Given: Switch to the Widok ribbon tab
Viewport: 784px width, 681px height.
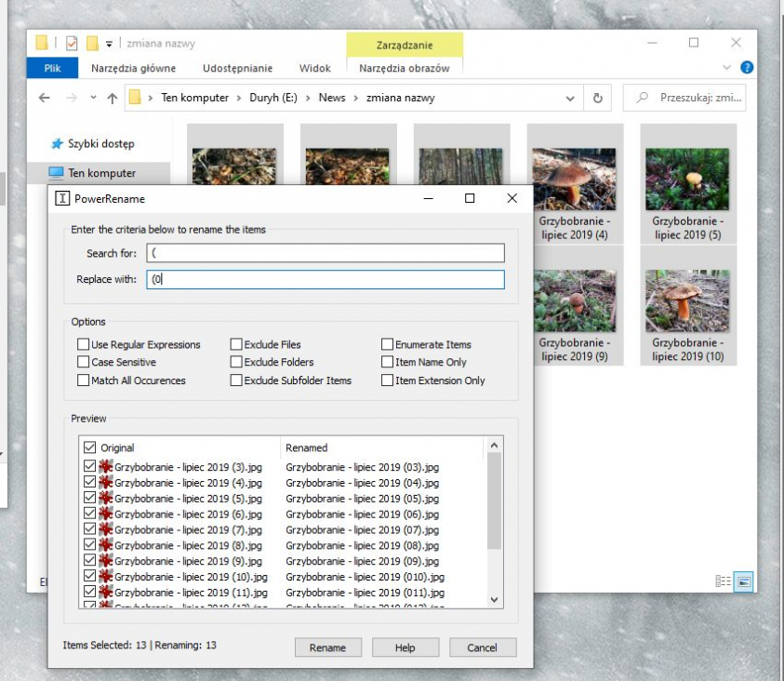Looking at the screenshot, I should [x=314, y=67].
